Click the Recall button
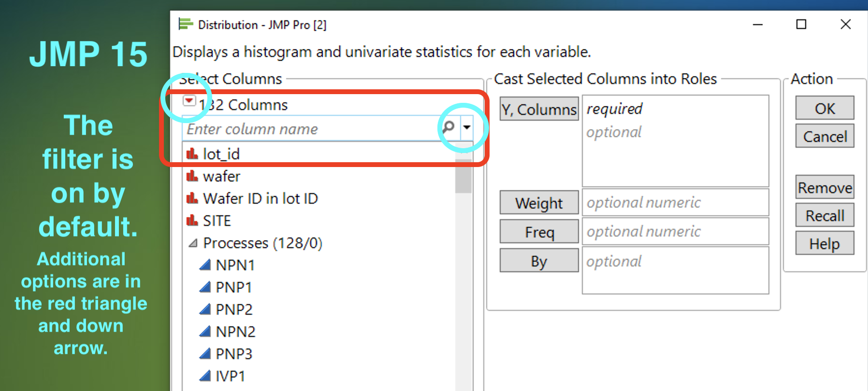 pos(825,215)
